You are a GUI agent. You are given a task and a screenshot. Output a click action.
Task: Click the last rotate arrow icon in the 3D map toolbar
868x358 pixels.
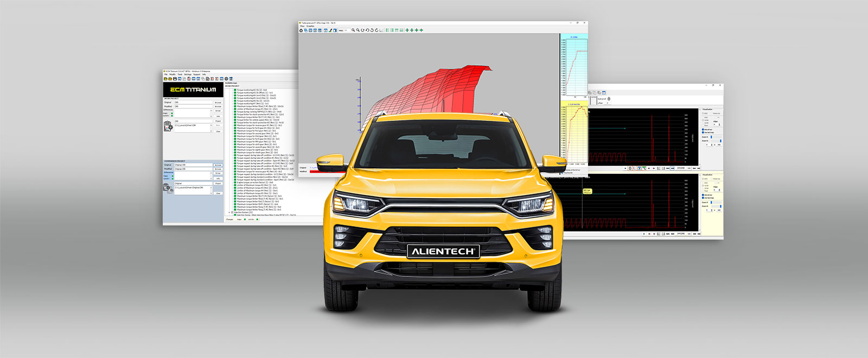(376, 30)
